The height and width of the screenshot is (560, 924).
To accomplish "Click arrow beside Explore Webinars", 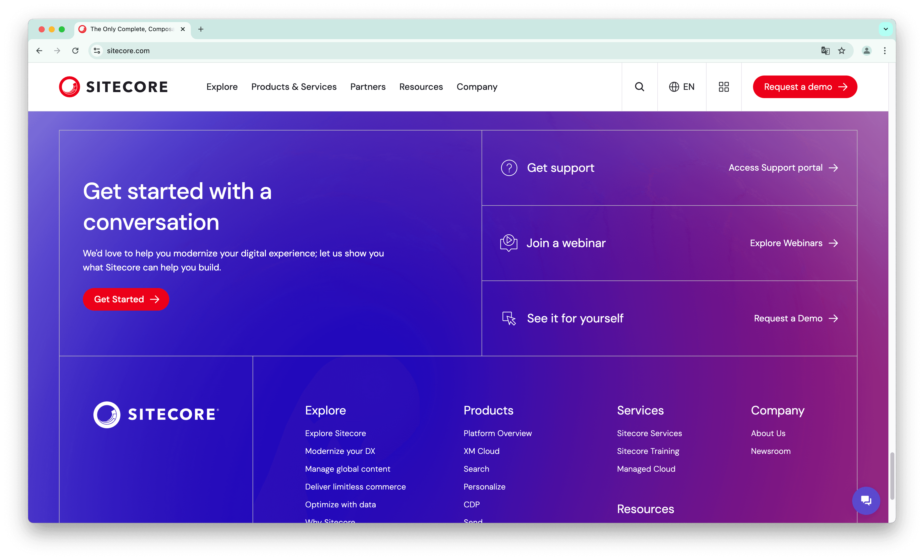I will click(x=833, y=243).
